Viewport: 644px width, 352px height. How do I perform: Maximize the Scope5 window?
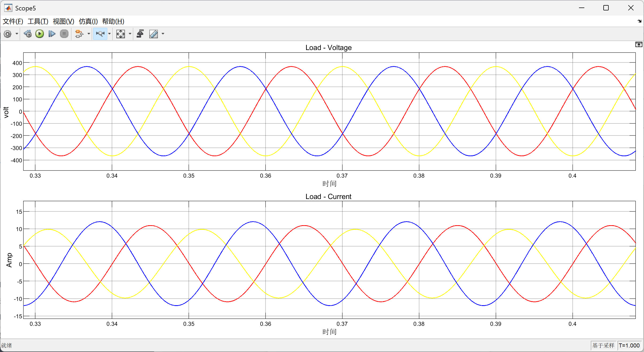[x=606, y=8]
